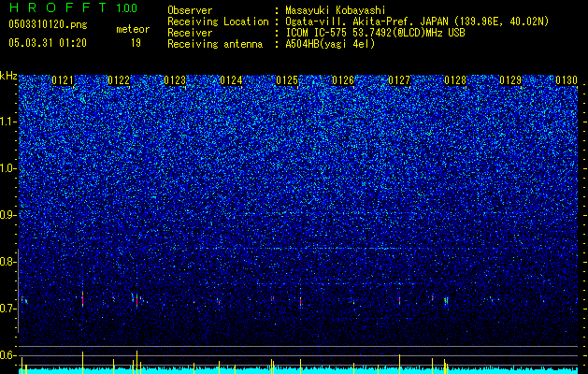Click the 'Receiver' field label
This screenshot has height=374, width=588.
(x=190, y=33)
